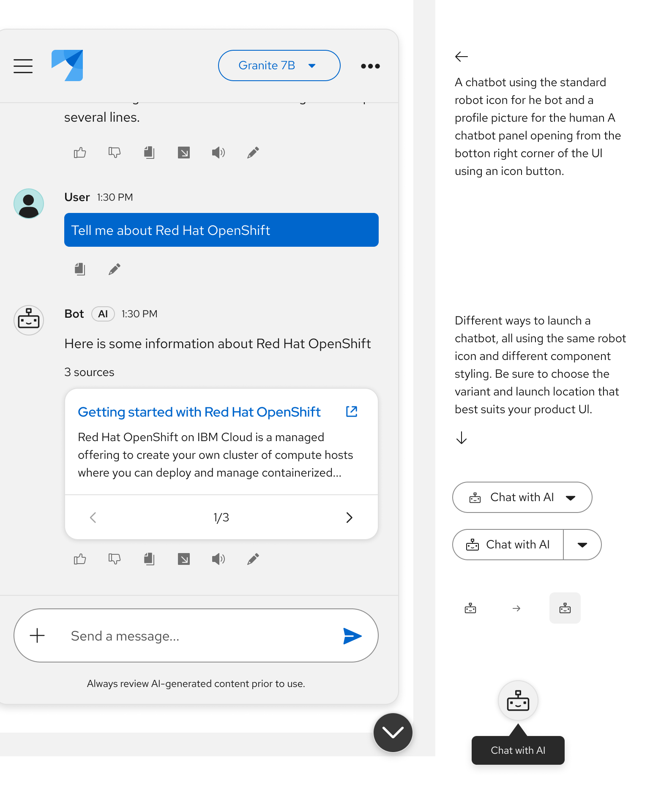
Task: Click the Bot robot avatar
Action: click(29, 320)
